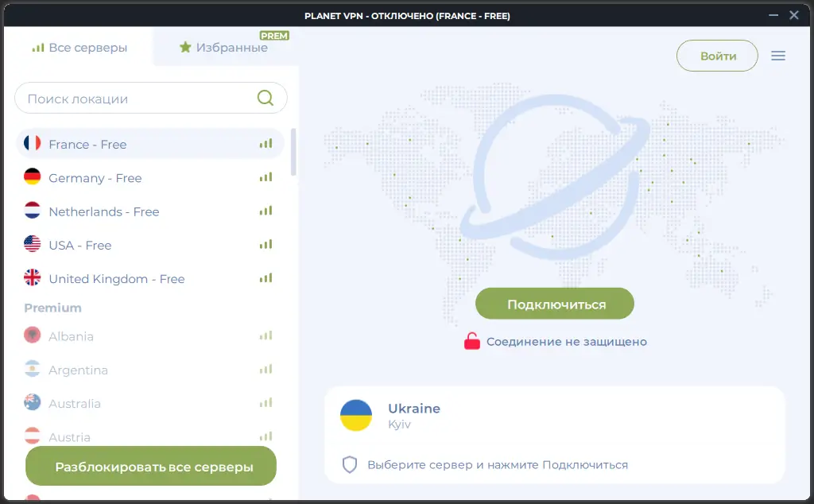This screenshot has width=814, height=504.
Task: Click the United Kingdom flag icon
Action: 32,278
